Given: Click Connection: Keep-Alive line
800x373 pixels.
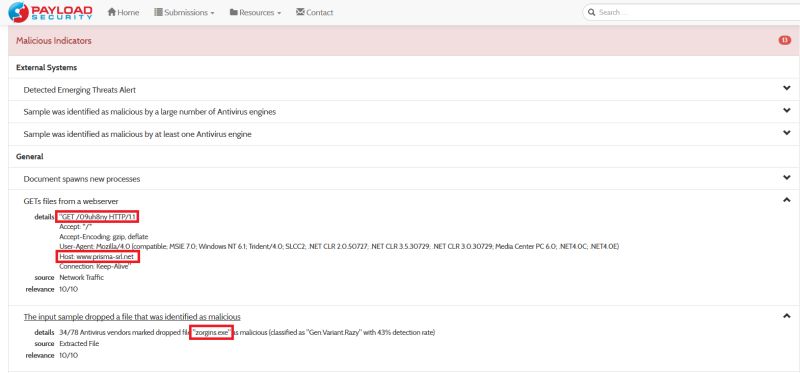Looking at the screenshot, I should [x=95, y=267].
